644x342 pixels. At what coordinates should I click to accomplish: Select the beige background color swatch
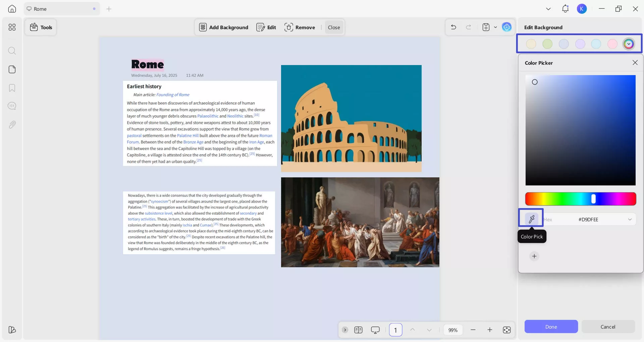point(531,44)
